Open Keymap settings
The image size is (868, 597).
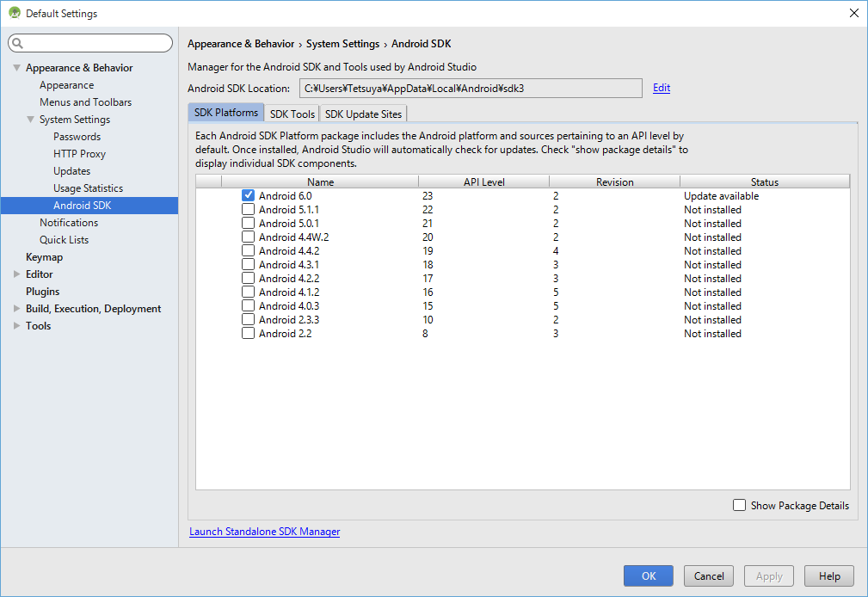click(x=44, y=257)
